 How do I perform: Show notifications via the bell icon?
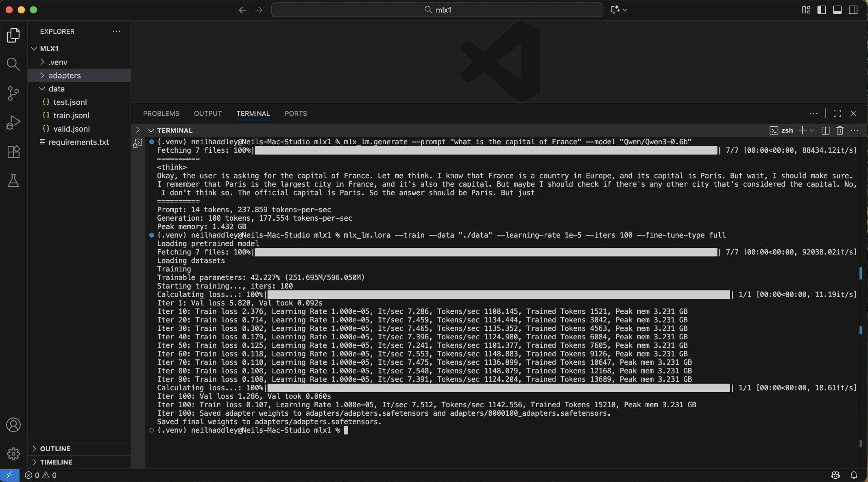(x=853, y=475)
